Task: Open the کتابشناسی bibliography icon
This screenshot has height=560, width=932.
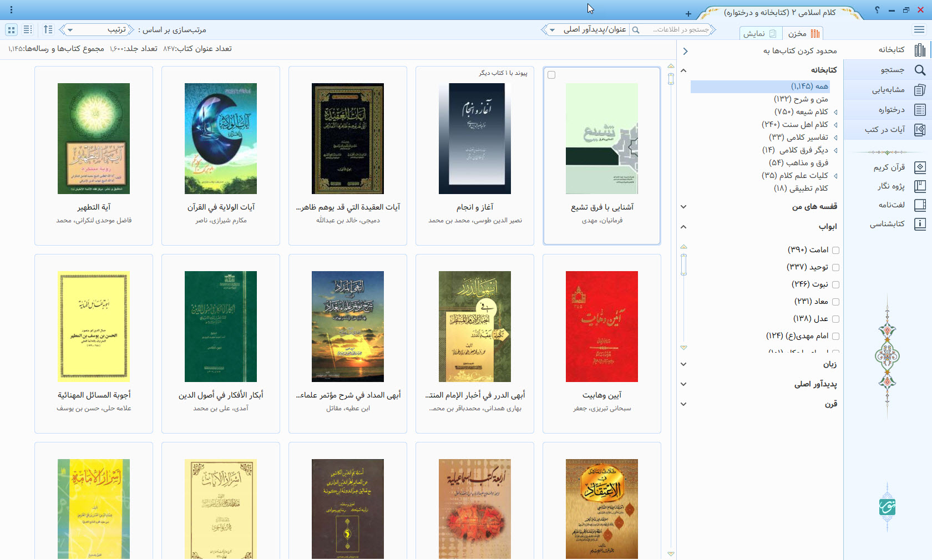Action: click(920, 224)
